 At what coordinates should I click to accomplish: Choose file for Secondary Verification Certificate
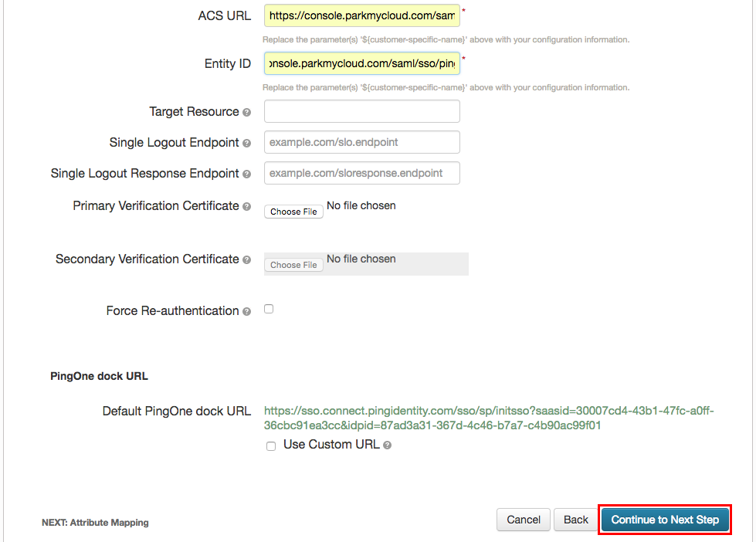(293, 265)
